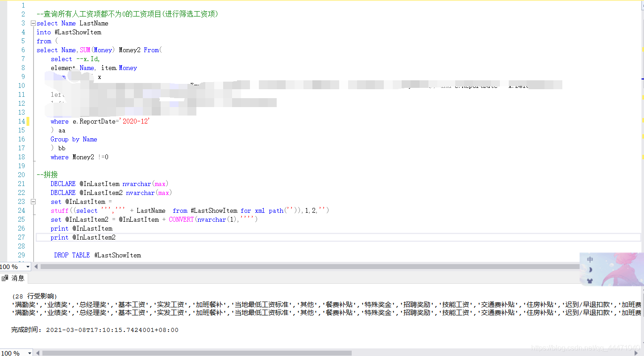Click the editor horizontal scrollbar left arrow
Image resolution: width=644 pixels, height=356 pixels.
pyautogui.click(x=36, y=267)
